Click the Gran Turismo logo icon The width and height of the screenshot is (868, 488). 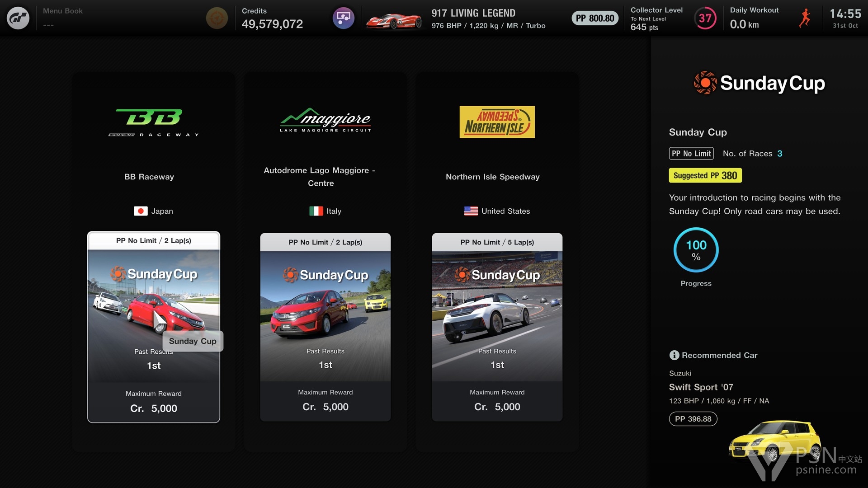tap(18, 18)
